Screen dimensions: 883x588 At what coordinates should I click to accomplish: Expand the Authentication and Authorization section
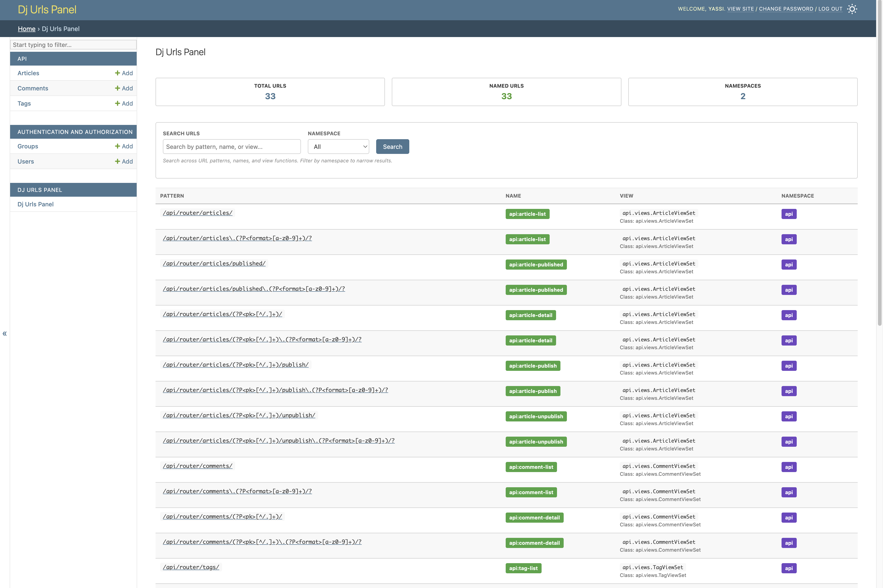[x=73, y=132]
